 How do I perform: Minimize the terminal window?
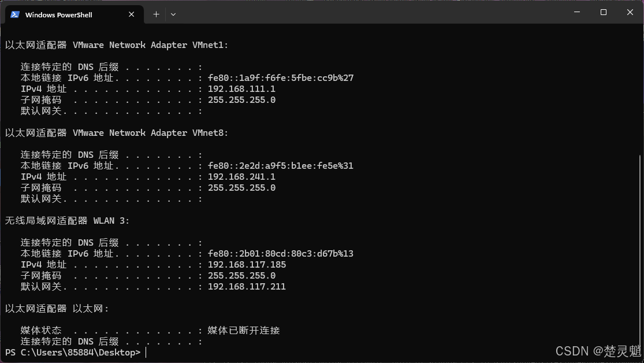coord(577,12)
